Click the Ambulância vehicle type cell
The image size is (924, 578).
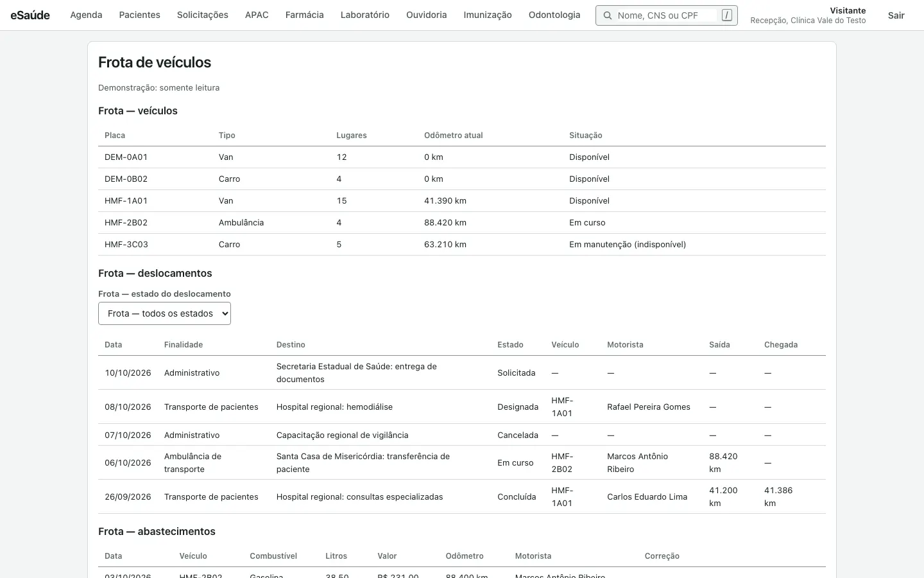241,223
